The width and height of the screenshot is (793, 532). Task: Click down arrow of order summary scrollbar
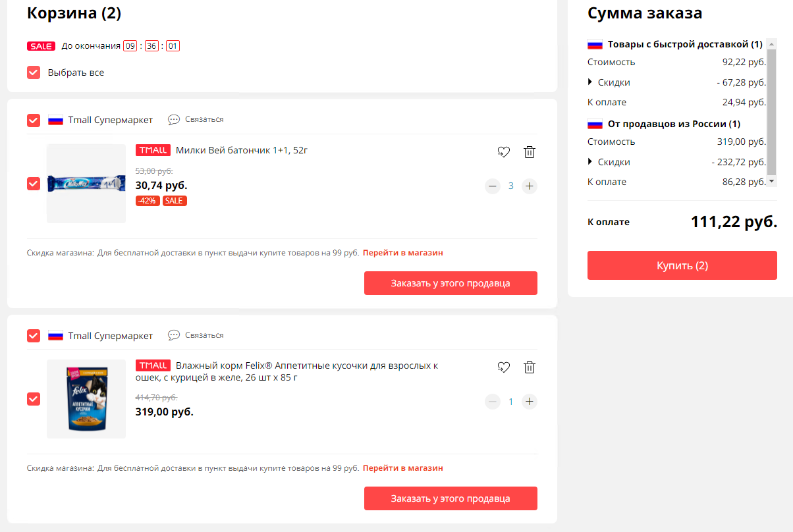pyautogui.click(x=772, y=180)
